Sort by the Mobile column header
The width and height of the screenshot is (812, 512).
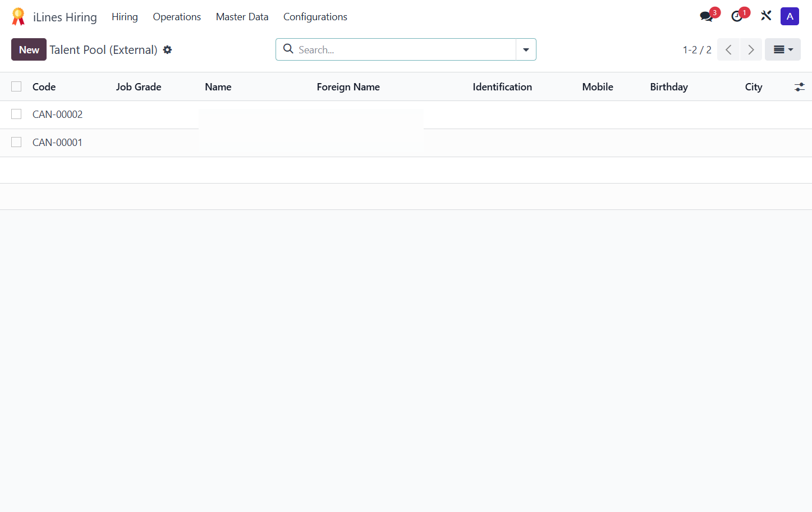click(x=598, y=87)
